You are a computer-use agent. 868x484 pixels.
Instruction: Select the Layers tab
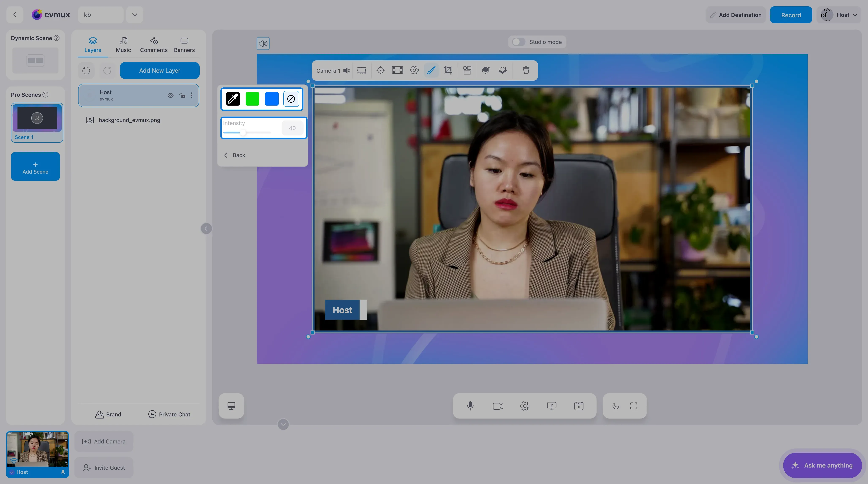93,45
